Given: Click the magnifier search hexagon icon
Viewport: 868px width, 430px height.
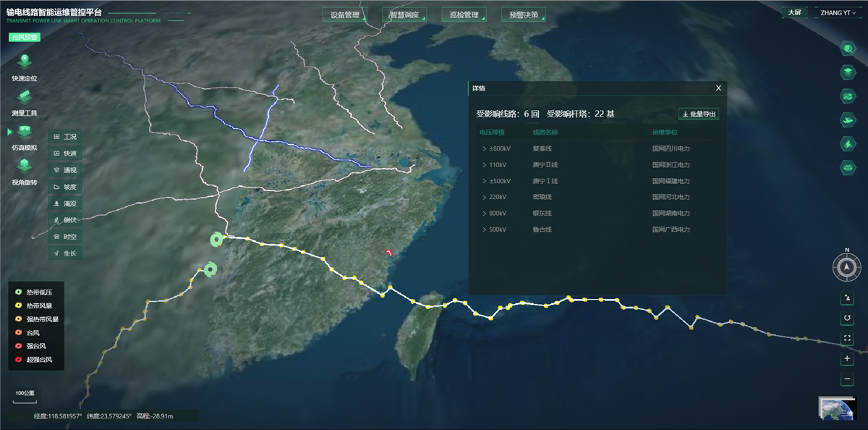Looking at the screenshot, I should (x=847, y=48).
